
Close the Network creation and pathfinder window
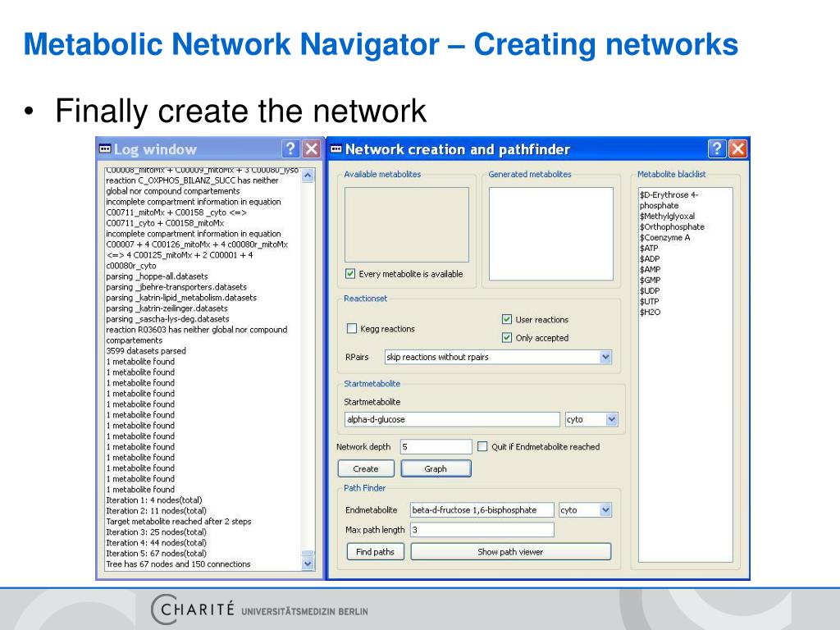(738, 148)
